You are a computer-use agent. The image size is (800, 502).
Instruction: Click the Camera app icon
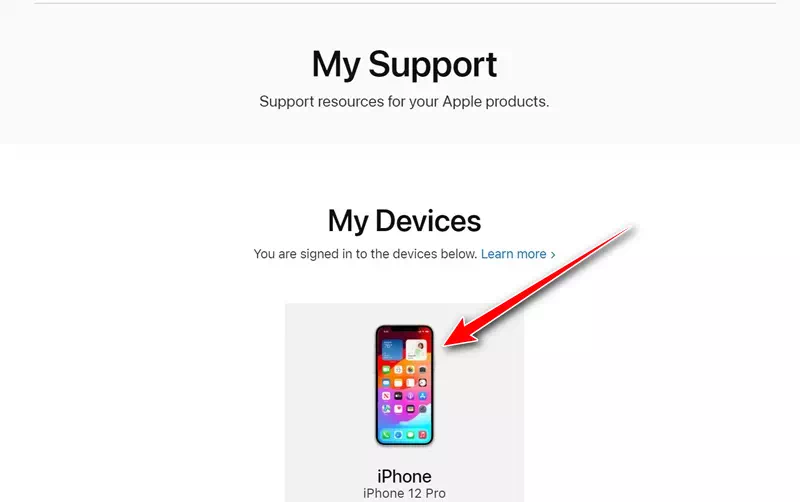[422, 369]
